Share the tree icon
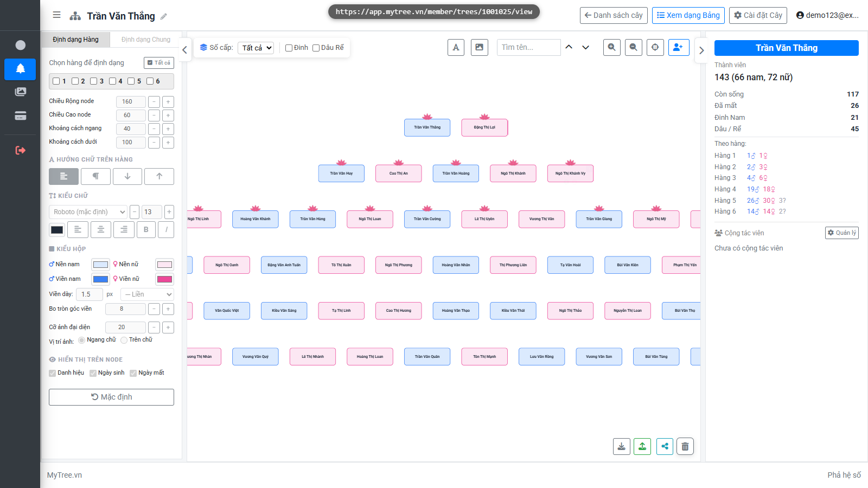868x488 pixels. pos(665,446)
